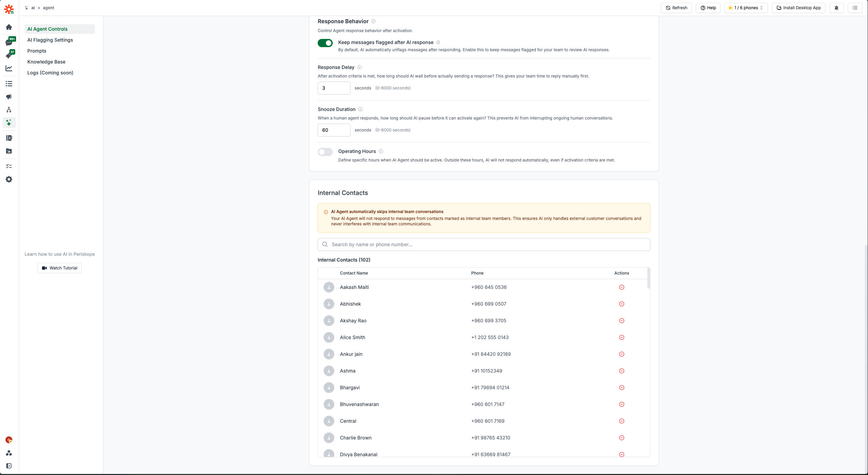Open analytics chart icon in sidebar

(9, 68)
